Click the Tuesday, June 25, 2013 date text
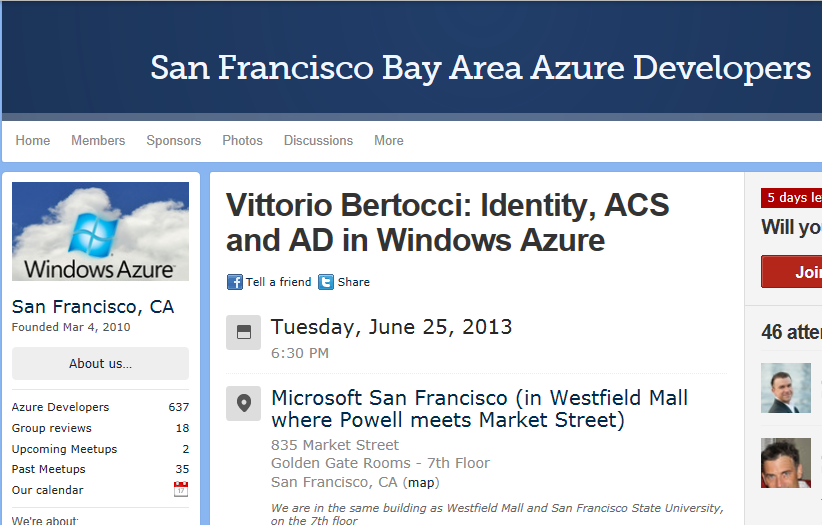This screenshot has width=822, height=525. [x=391, y=327]
